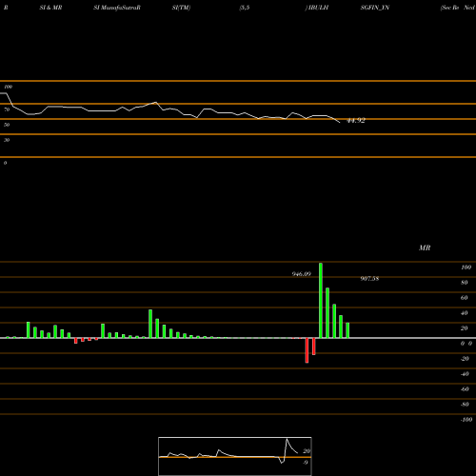Image resolution: width=476 pixels, height=476 pixels.
Task: Open the mini overview chart thumbnail
Action: (x=235, y=456)
